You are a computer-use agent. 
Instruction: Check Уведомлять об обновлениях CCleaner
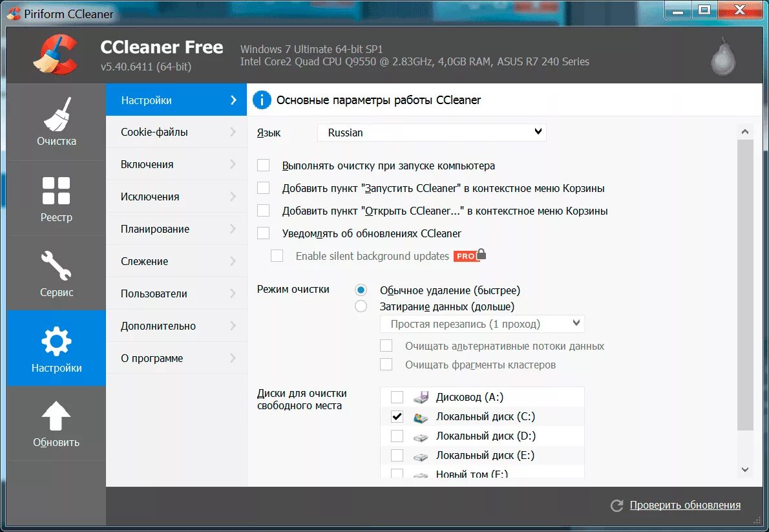click(263, 233)
